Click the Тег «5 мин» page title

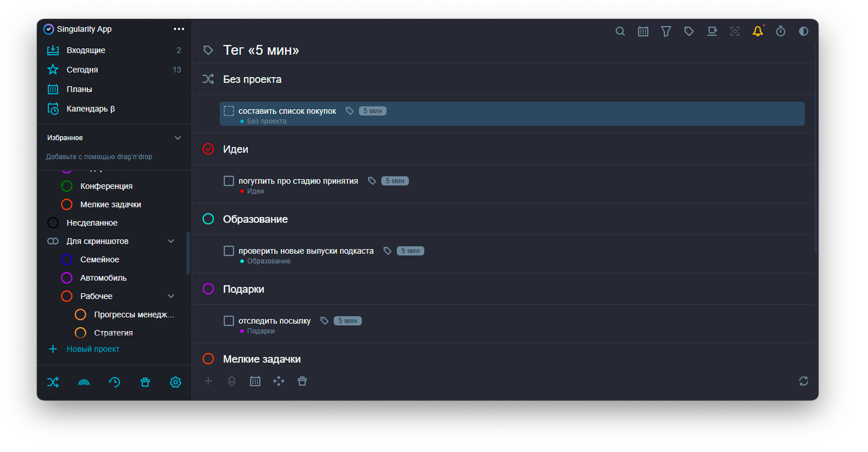click(x=261, y=50)
